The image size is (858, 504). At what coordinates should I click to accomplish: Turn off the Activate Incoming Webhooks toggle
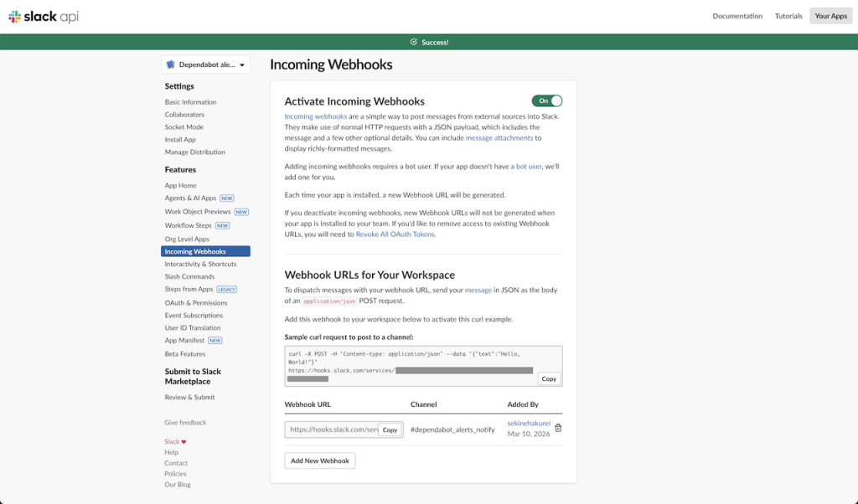click(x=547, y=100)
